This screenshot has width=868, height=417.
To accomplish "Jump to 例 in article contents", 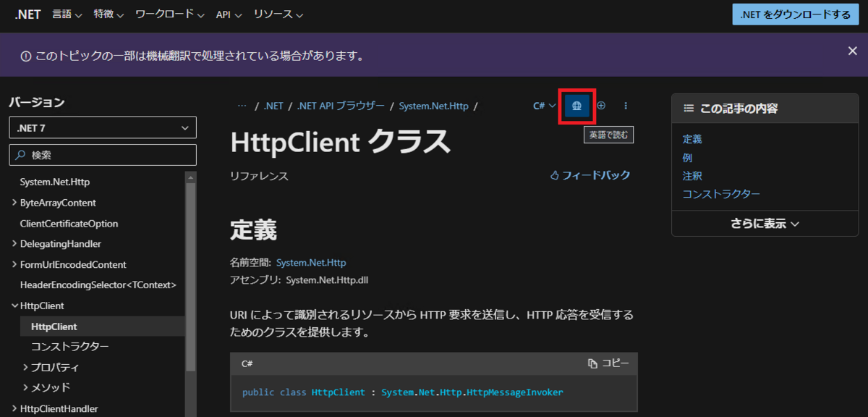I will pos(687,157).
